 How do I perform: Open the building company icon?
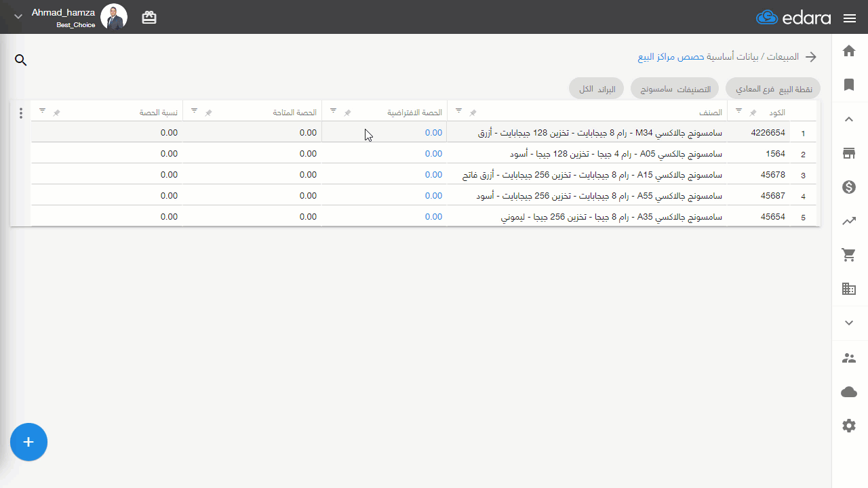coord(849,289)
